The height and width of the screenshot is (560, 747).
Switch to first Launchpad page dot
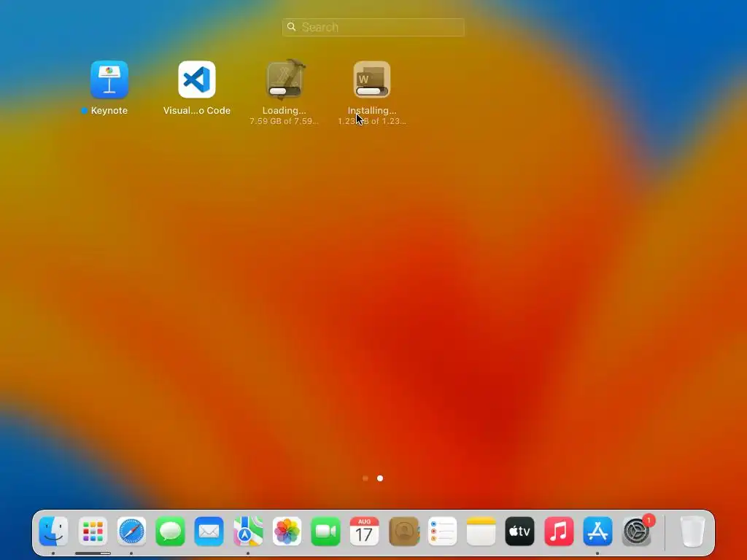[x=365, y=478]
